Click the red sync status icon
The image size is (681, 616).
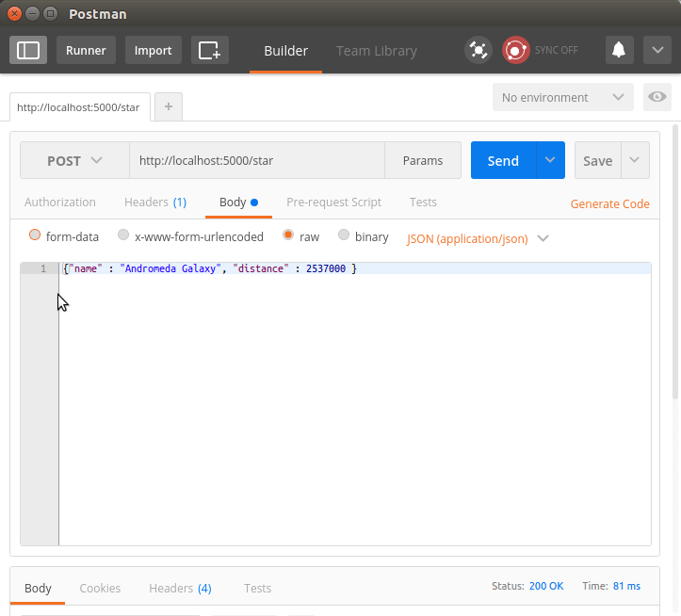[x=515, y=50]
